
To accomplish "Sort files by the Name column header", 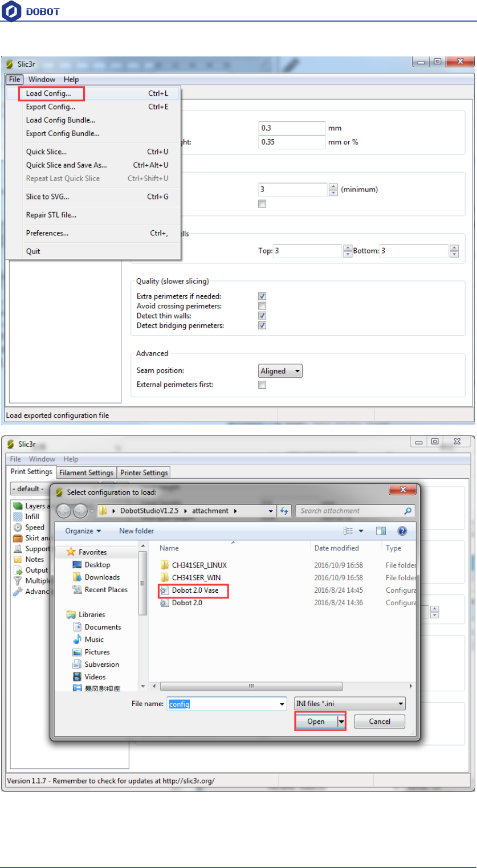I will [x=169, y=548].
